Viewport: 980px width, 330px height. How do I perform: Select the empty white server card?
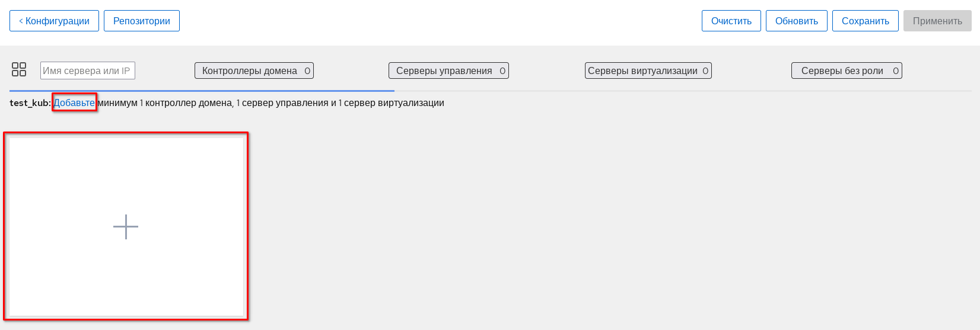(x=126, y=172)
